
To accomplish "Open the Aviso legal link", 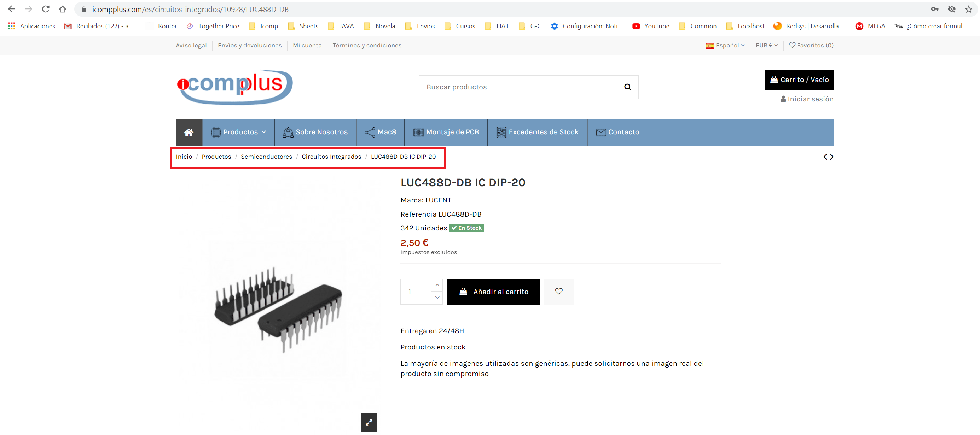I will (x=191, y=45).
